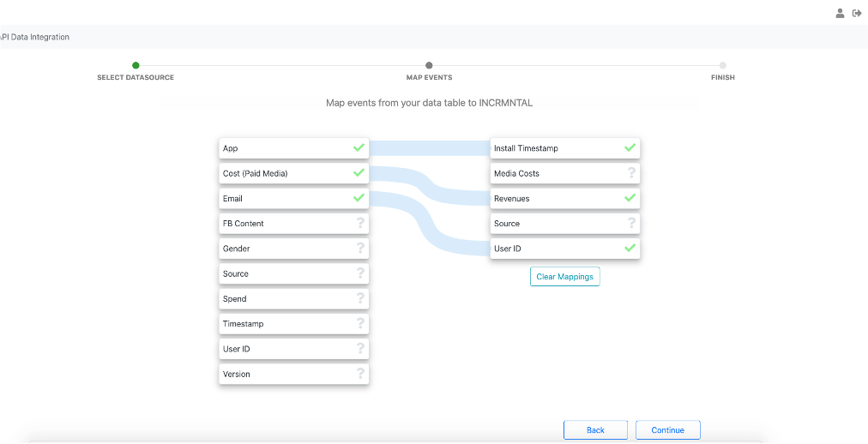The image size is (868, 444).
Task: Open the user profile icon
Action: point(840,13)
